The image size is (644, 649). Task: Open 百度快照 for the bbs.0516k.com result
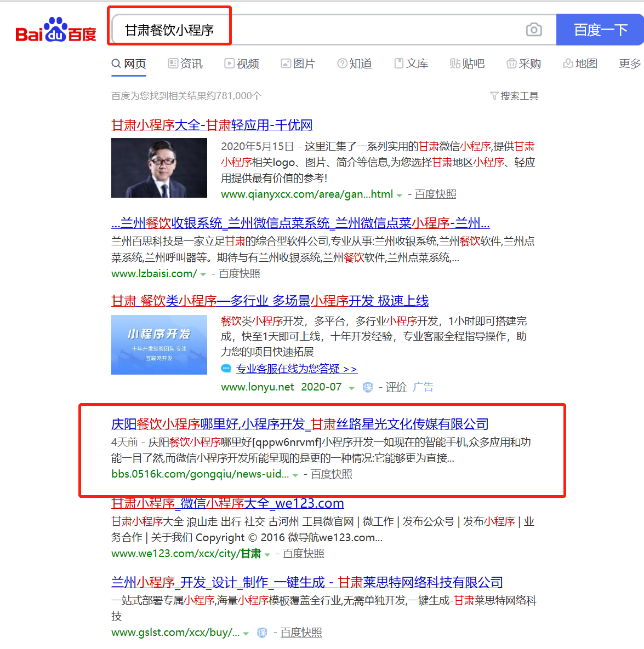(332, 474)
